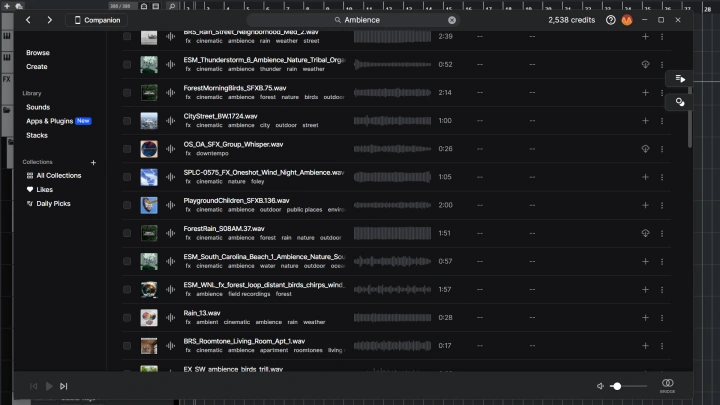Select checkbox for OS_OA_SFX_Group_Whisper.wav

coord(127,149)
